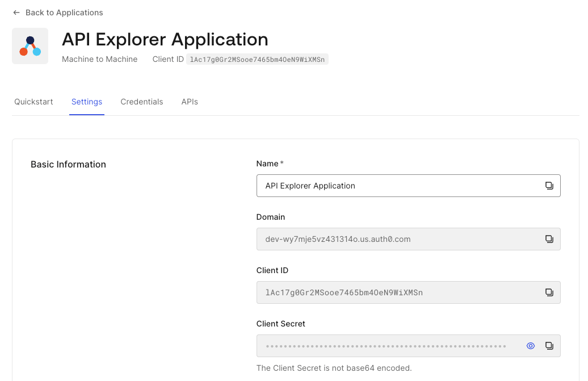Screen dimensions: 588x381
Task: Click the header Client ID badge
Action: [257, 59]
